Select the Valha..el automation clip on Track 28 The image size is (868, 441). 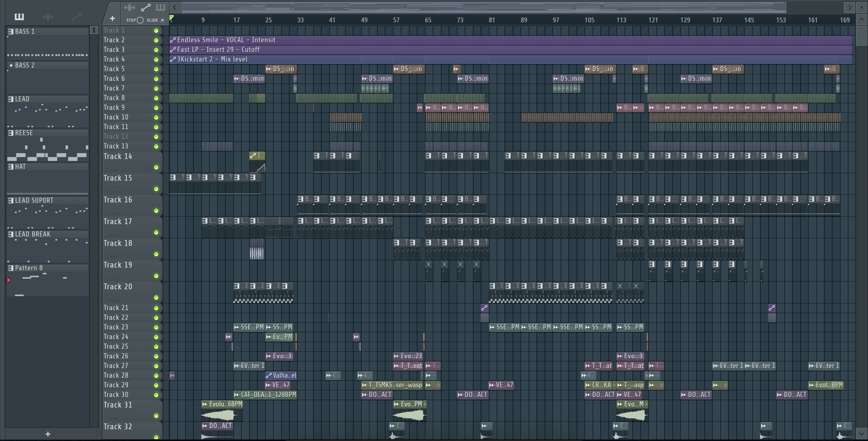pos(281,375)
